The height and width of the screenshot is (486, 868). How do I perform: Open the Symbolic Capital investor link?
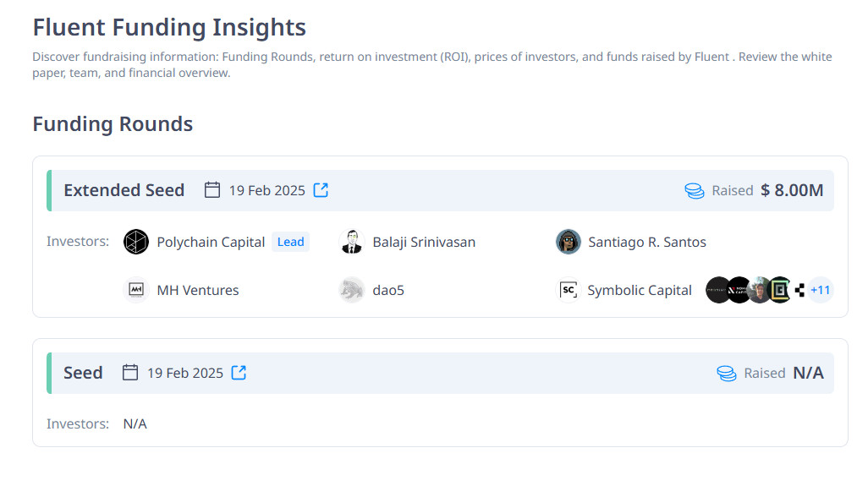[639, 290]
